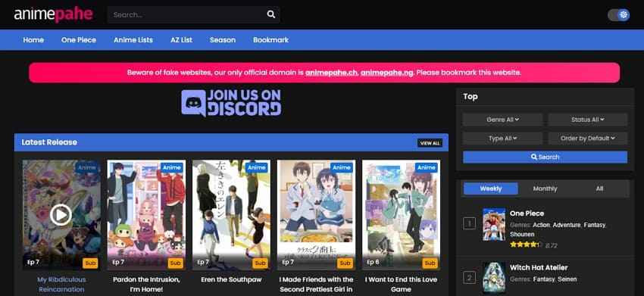Click My Ribdiculous Reincarnation title link
644x296 pixels.
[x=61, y=284]
